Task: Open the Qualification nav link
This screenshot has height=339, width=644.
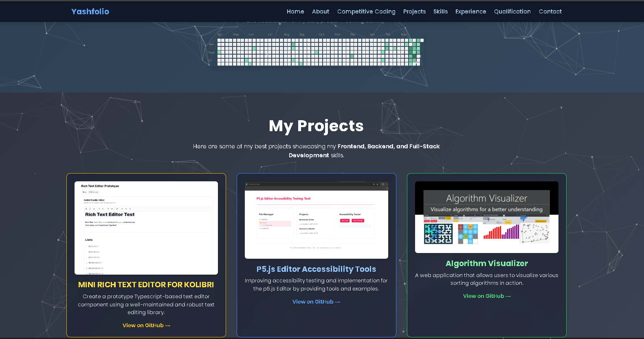Action: coord(512,11)
